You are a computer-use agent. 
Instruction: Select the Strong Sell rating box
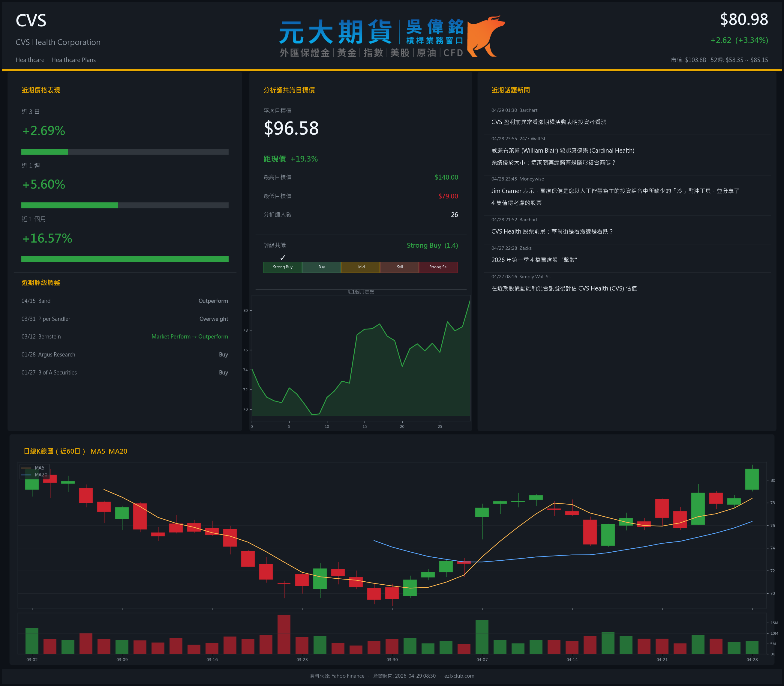439,267
